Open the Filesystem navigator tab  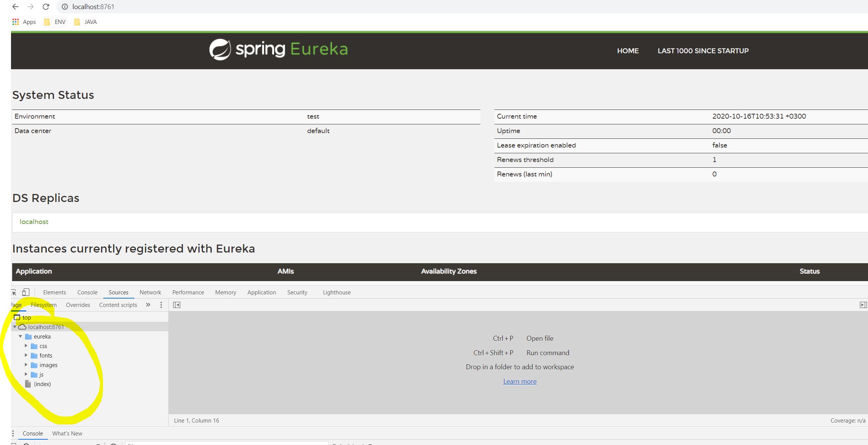[44, 305]
